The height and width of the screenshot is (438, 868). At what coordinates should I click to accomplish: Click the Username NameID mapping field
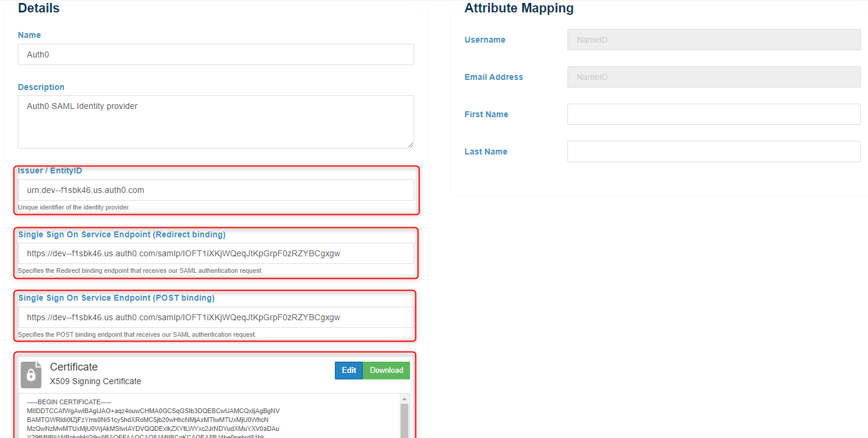[x=713, y=40]
